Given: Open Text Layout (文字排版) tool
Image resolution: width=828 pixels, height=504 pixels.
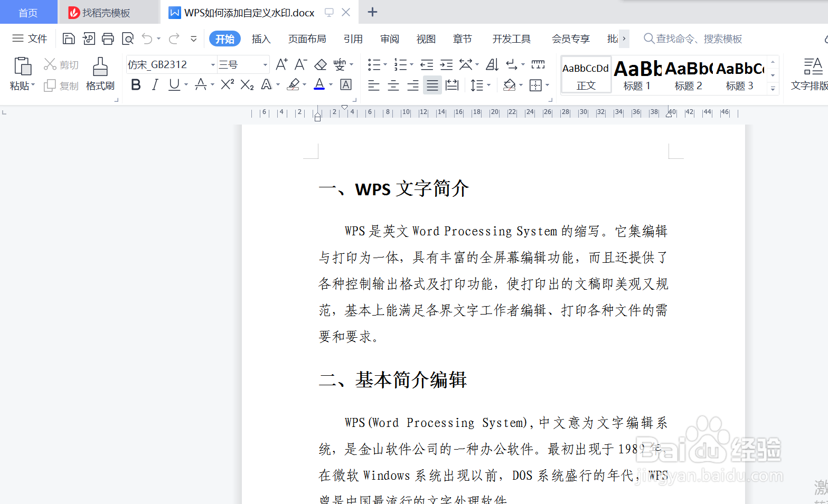Looking at the screenshot, I should click(809, 74).
